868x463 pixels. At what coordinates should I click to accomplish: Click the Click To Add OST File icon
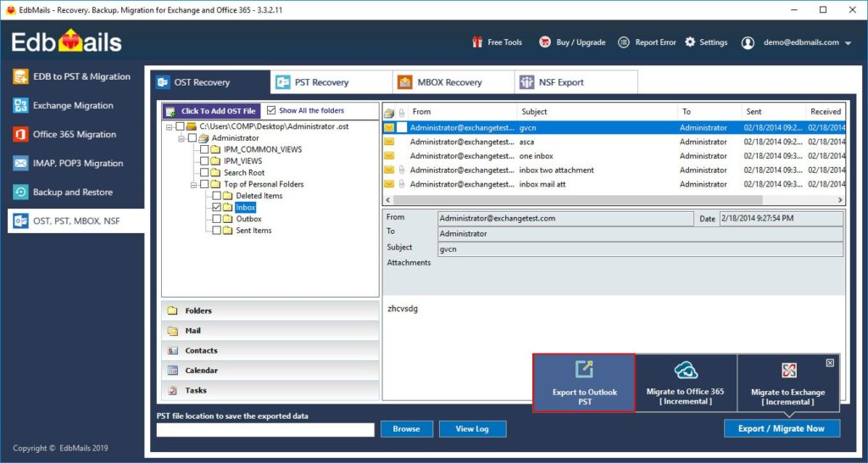coord(170,111)
